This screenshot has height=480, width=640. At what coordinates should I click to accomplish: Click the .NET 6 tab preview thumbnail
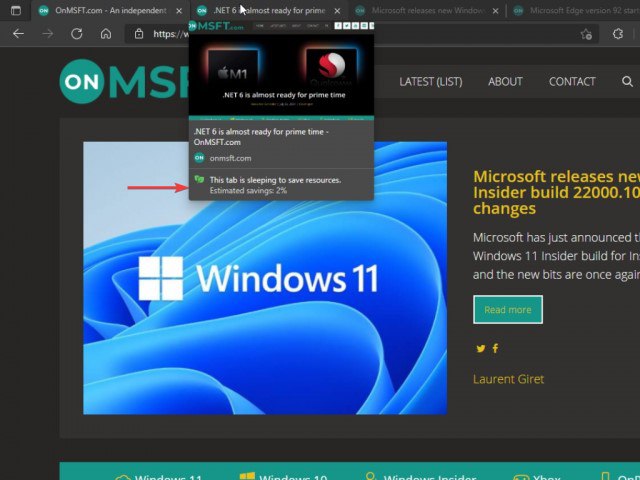tap(281, 69)
